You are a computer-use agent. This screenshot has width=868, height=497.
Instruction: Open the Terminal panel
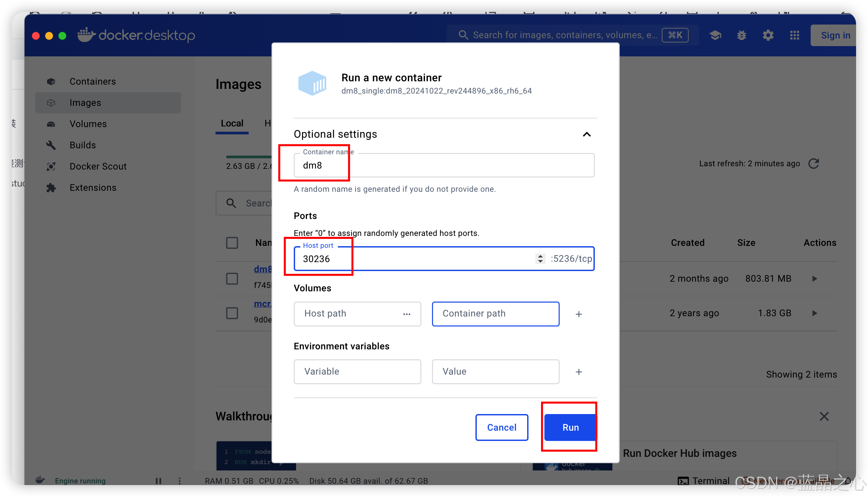703,481
